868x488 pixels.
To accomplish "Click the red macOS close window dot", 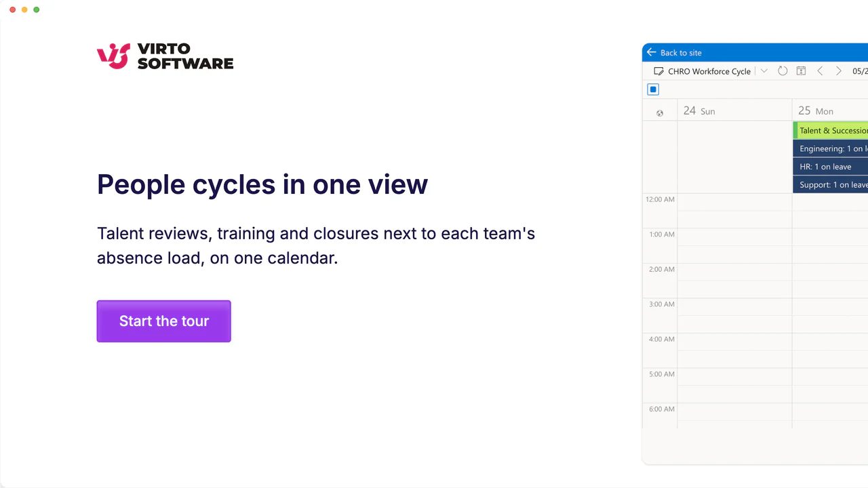I will coord(13,9).
